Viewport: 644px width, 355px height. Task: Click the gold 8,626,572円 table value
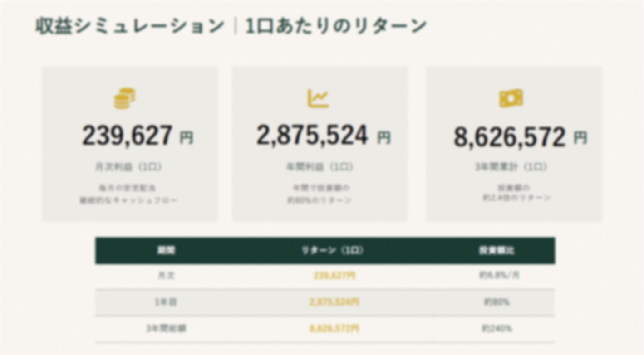pos(334,328)
